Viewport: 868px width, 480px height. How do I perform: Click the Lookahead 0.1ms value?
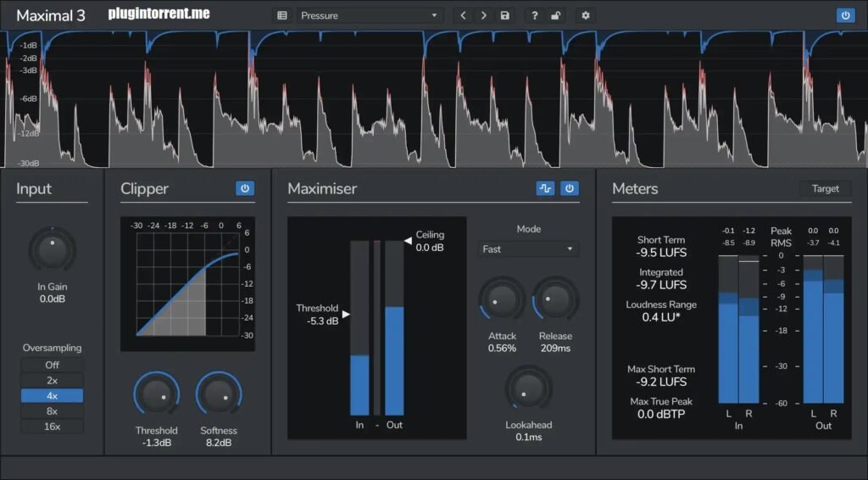529,437
